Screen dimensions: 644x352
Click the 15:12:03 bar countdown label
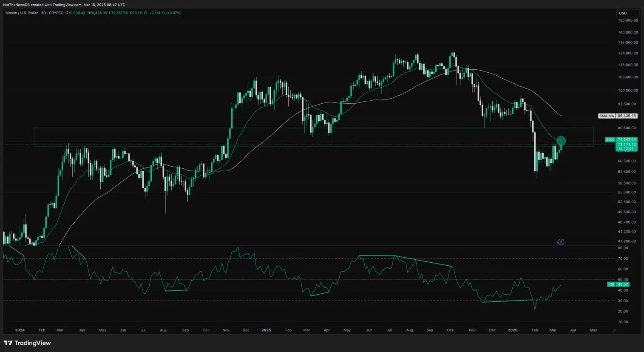[x=626, y=149]
